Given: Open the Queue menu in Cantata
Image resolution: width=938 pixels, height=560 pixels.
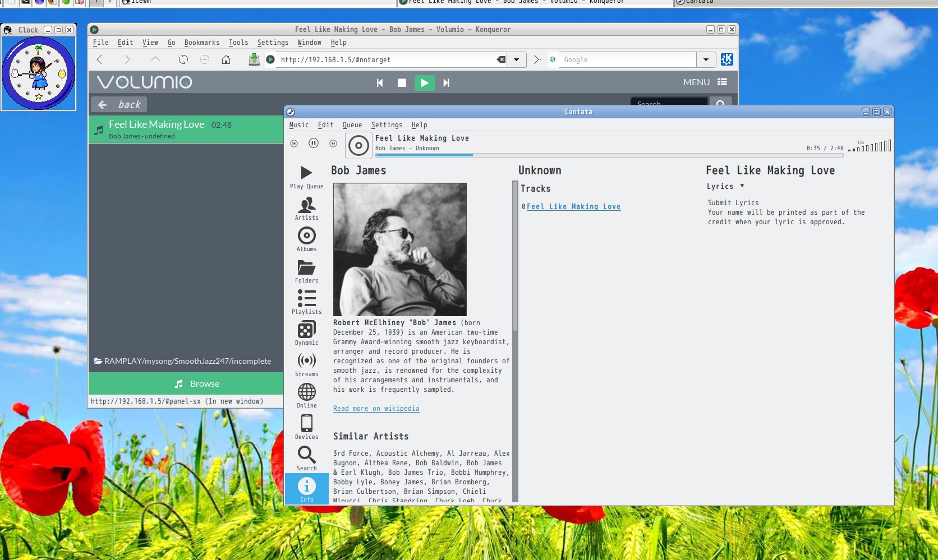Looking at the screenshot, I should 352,125.
